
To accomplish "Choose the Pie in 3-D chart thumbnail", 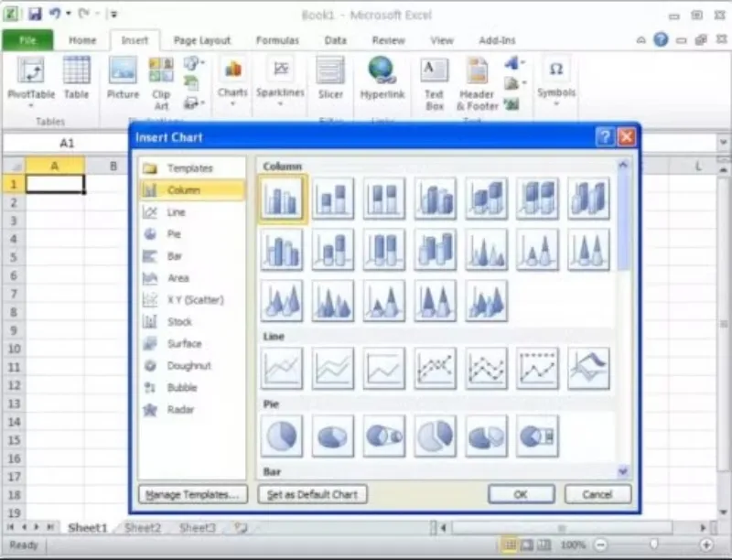I will (333, 436).
